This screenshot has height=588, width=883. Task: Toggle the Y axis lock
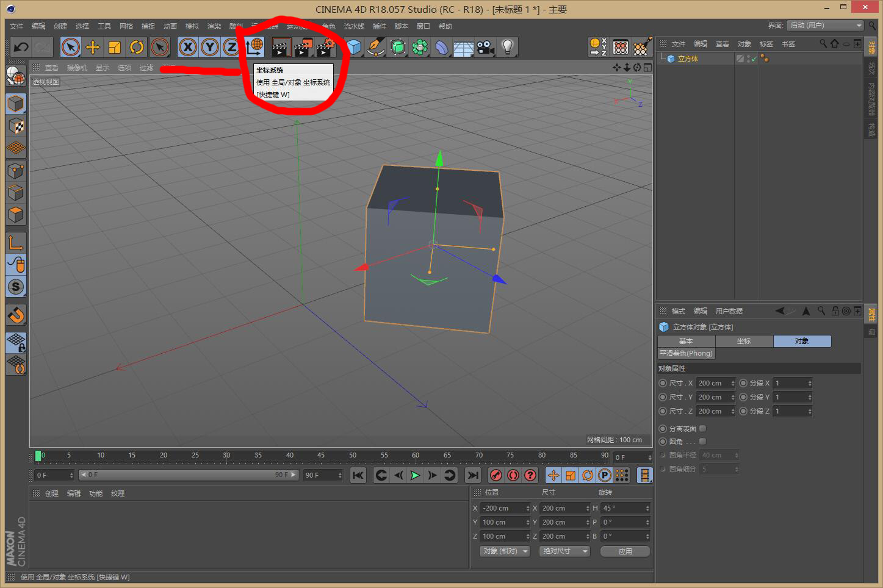coord(210,47)
